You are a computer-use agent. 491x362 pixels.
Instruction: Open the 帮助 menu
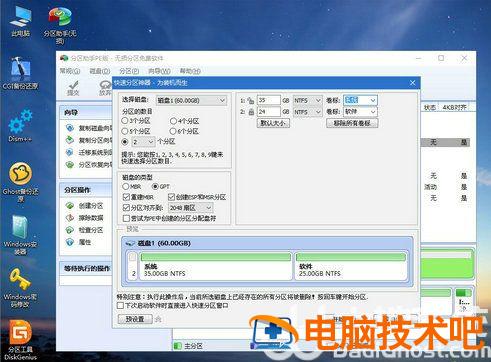coord(190,71)
